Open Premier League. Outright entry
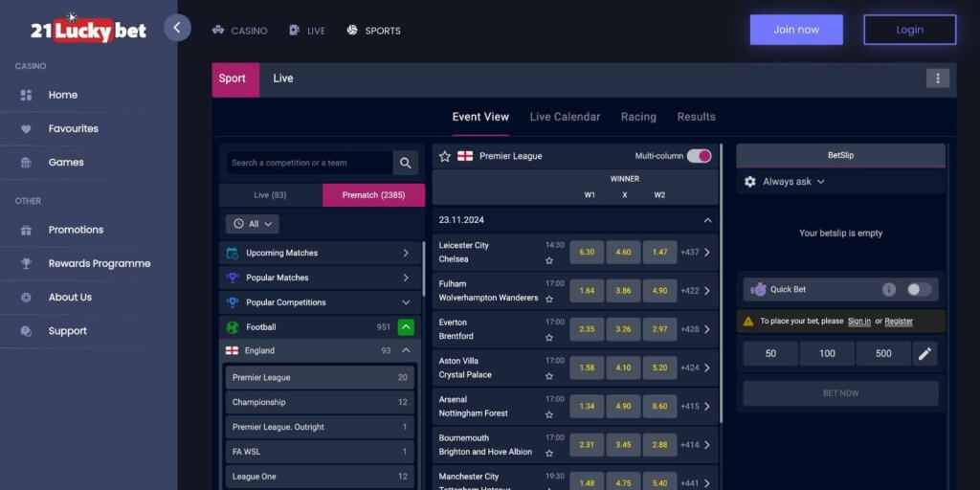 pyautogui.click(x=320, y=428)
